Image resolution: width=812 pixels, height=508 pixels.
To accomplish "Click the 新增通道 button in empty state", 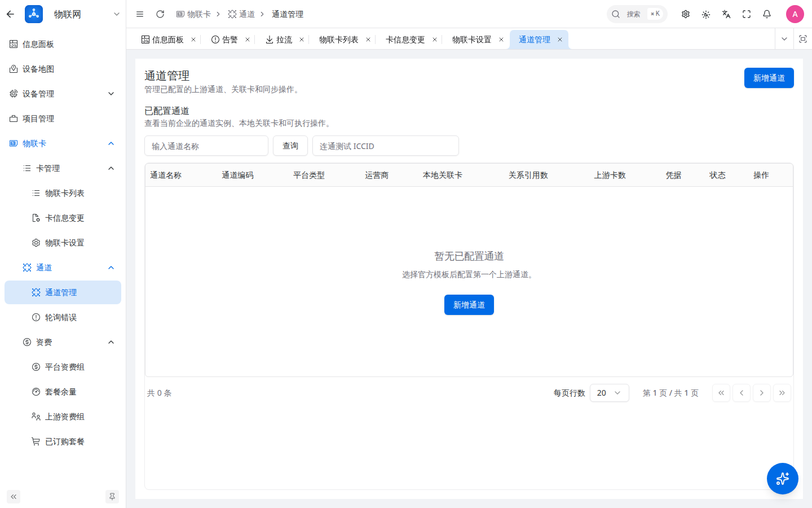I will click(469, 305).
